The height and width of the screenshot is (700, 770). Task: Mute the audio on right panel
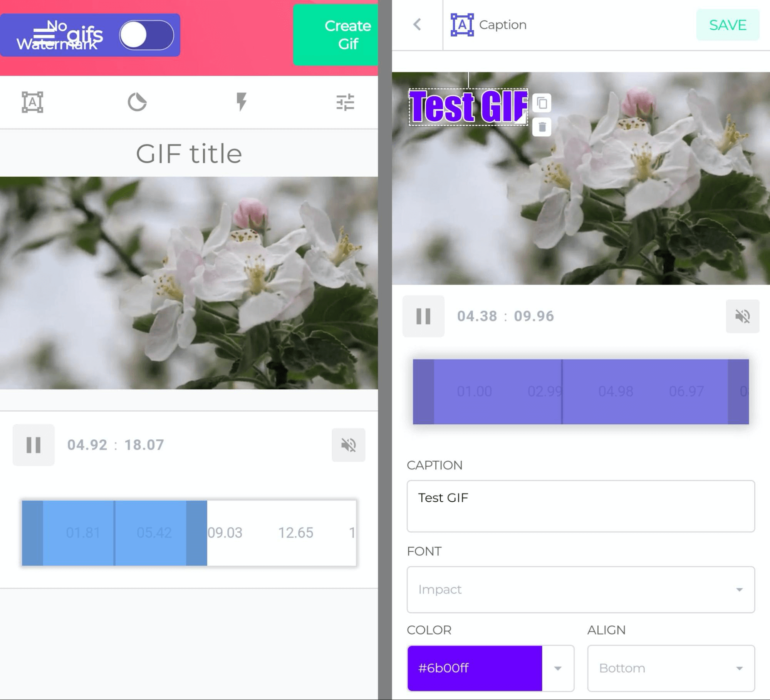(743, 316)
